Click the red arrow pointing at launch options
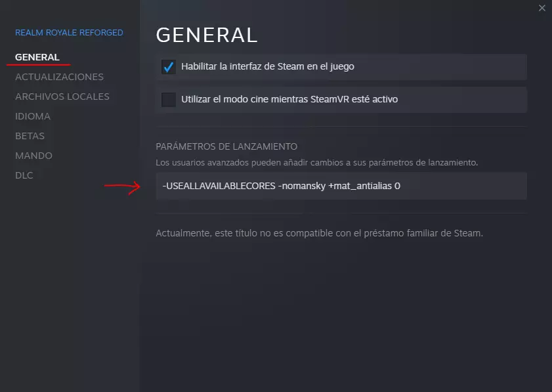Viewport: 552px width, 392px height. pyautogui.click(x=123, y=188)
